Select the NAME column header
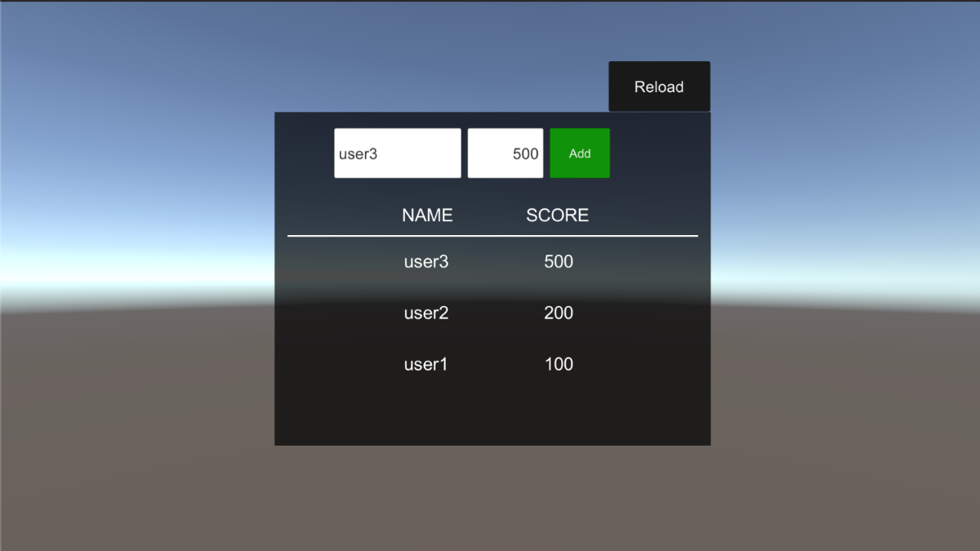This screenshot has width=980, height=551. (427, 216)
